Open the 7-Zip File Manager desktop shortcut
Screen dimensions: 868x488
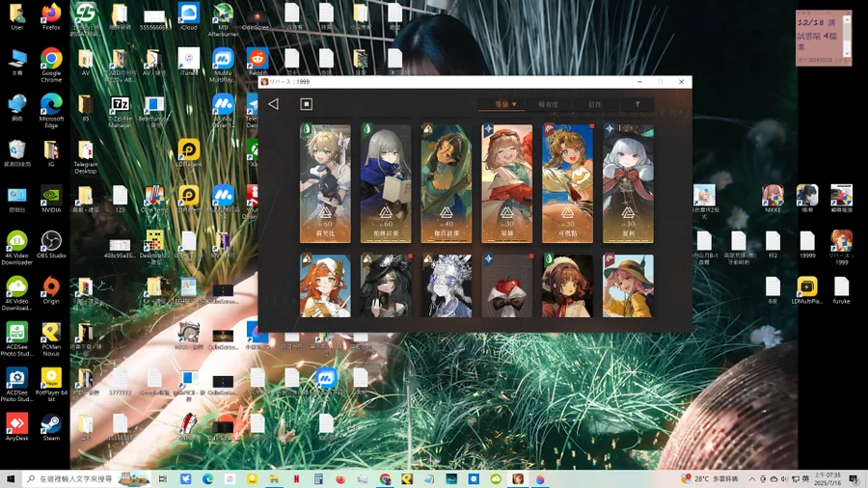(x=120, y=113)
